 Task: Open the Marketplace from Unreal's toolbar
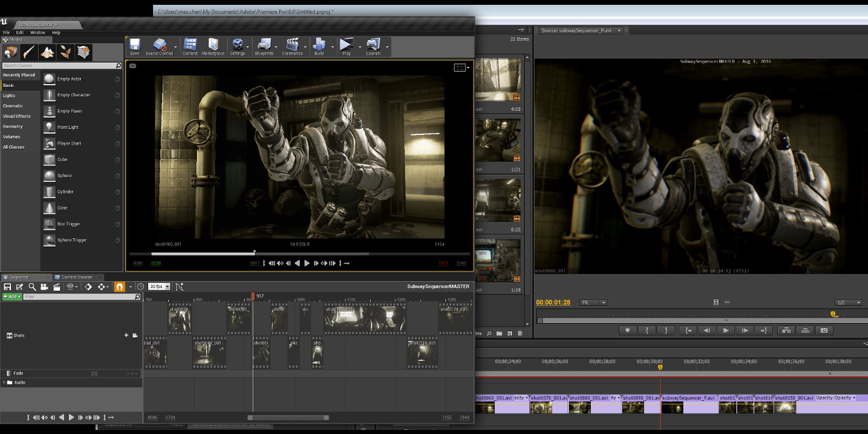(x=214, y=46)
